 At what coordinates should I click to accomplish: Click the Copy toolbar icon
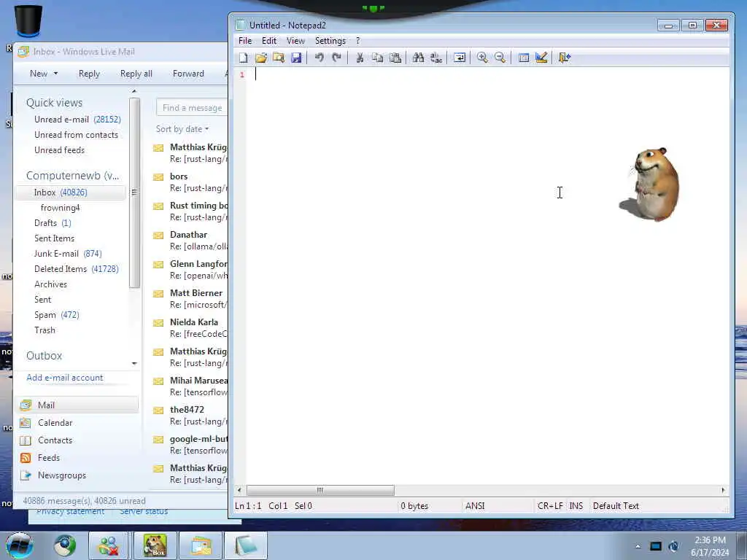[x=377, y=58]
